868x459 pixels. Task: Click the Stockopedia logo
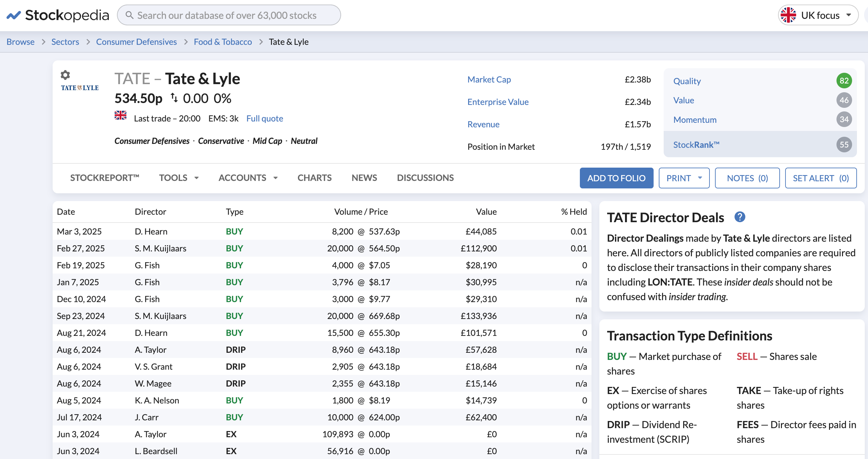(x=57, y=15)
